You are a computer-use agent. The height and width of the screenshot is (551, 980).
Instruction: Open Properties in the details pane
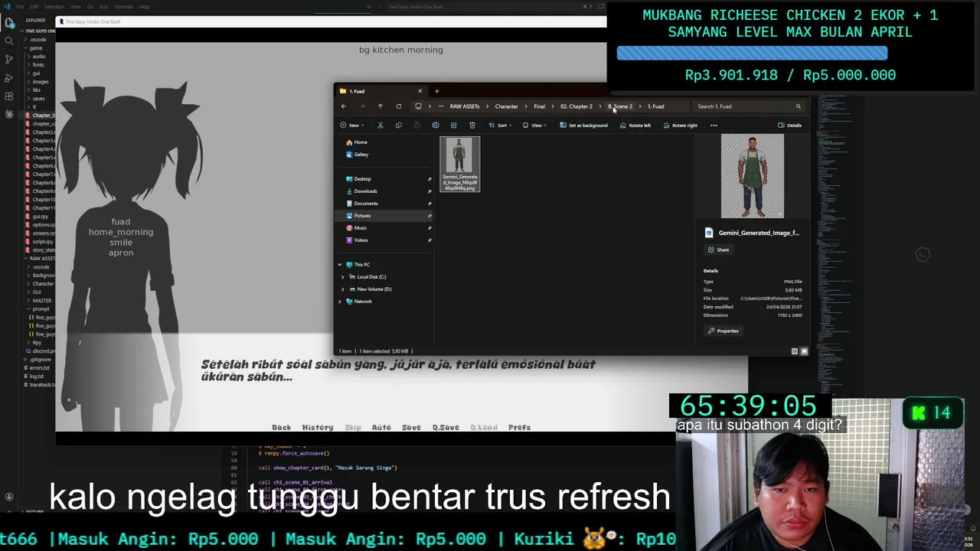click(x=723, y=331)
